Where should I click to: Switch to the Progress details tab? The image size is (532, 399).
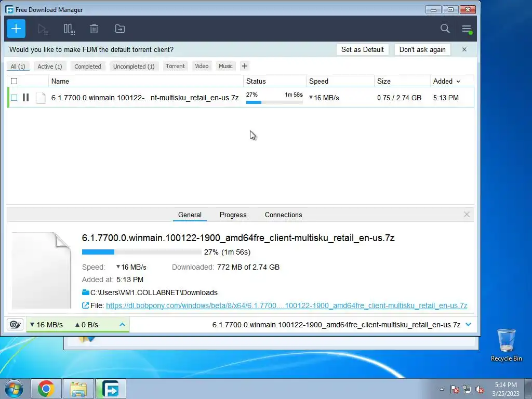(x=233, y=215)
